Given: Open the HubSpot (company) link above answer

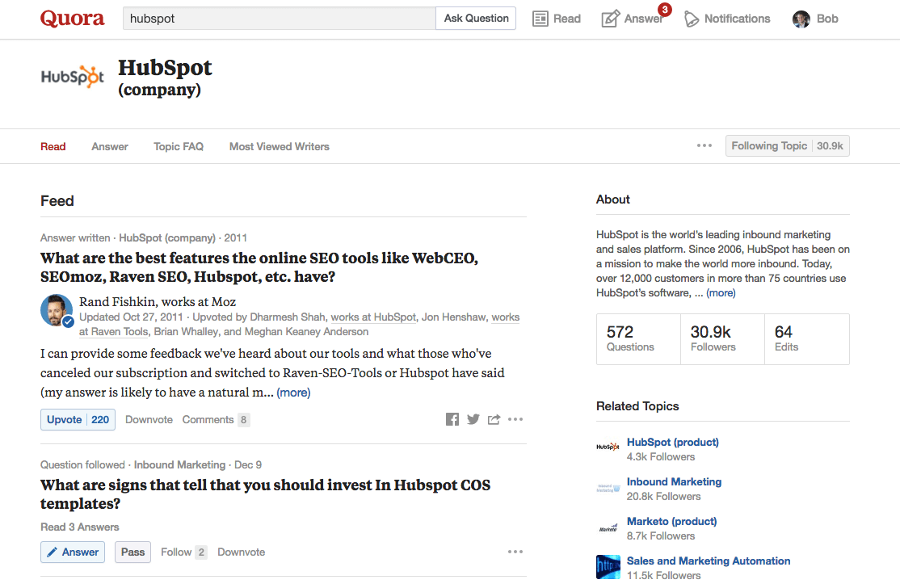Looking at the screenshot, I should (x=167, y=237).
